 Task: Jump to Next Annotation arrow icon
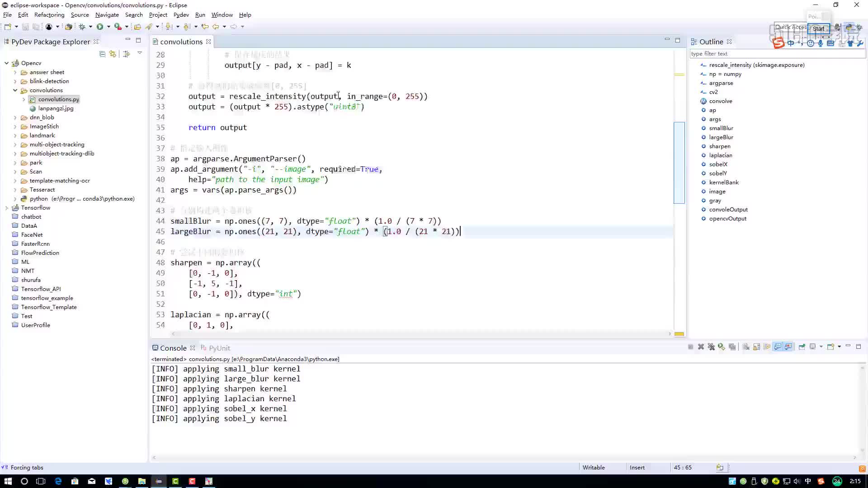(169, 27)
